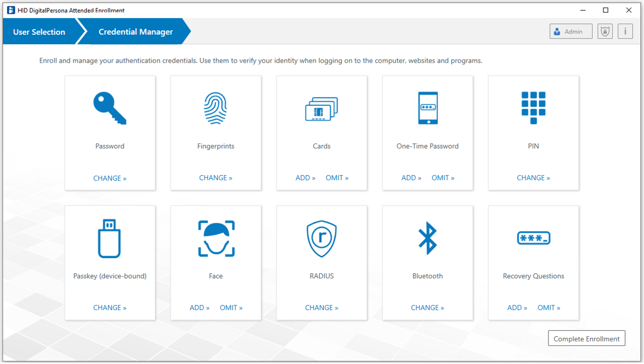Click the Cards smart card icon

(321, 109)
